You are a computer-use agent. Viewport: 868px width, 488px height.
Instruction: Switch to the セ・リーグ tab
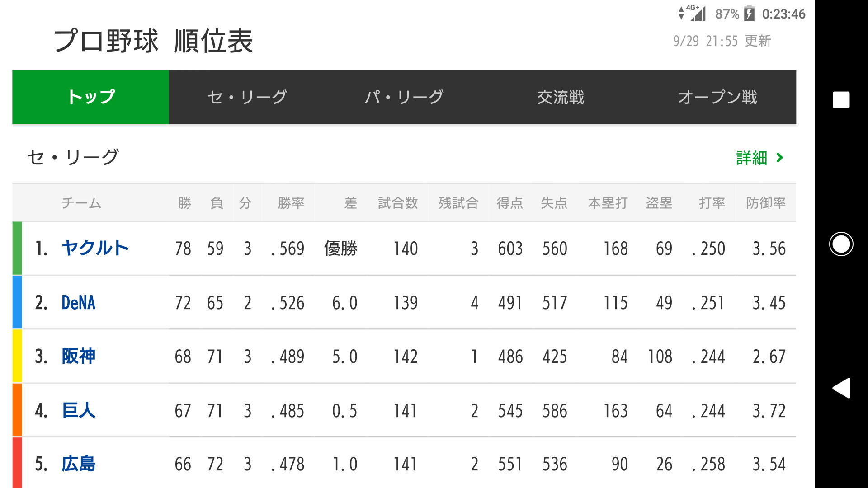247,97
